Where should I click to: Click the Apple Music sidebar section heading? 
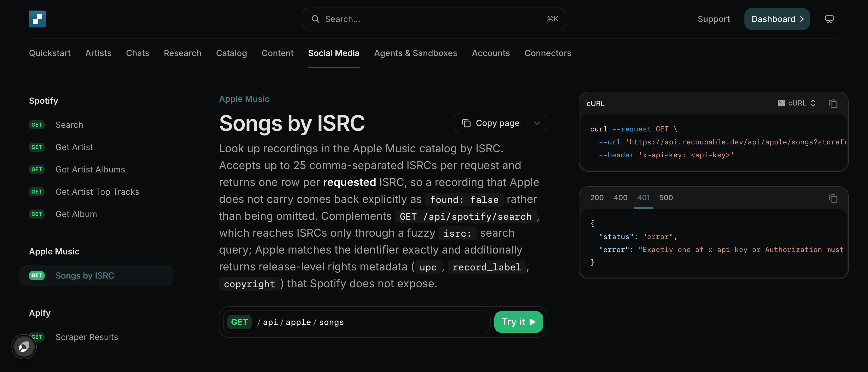tap(54, 251)
